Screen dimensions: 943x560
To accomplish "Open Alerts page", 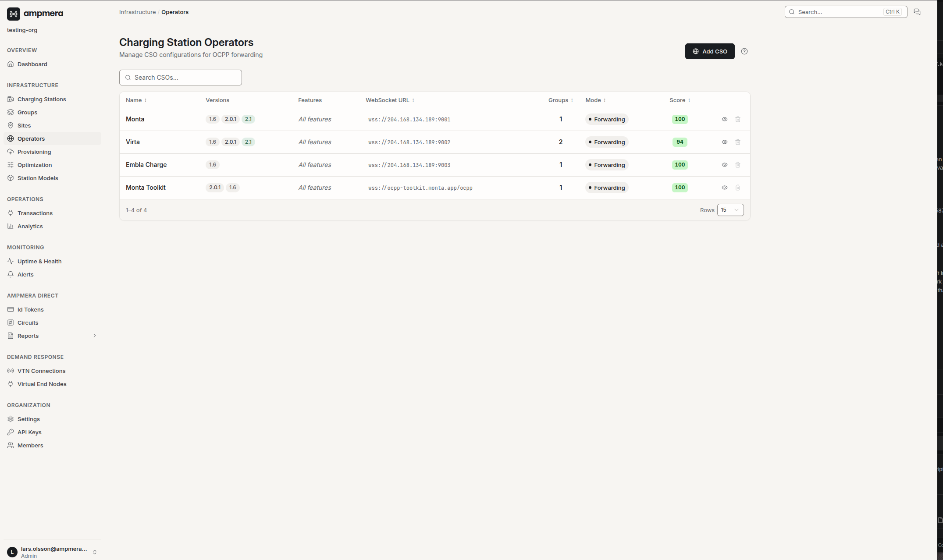I will [x=52, y=274].
